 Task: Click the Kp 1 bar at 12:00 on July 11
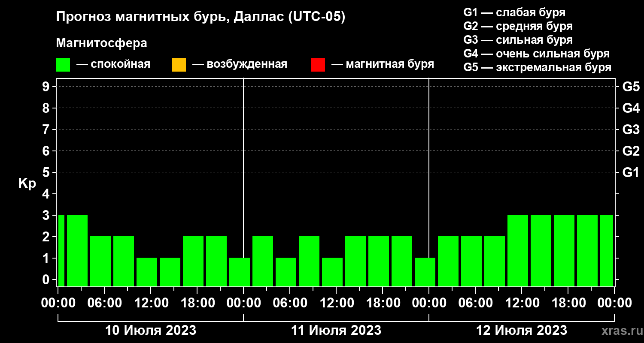[332, 272]
